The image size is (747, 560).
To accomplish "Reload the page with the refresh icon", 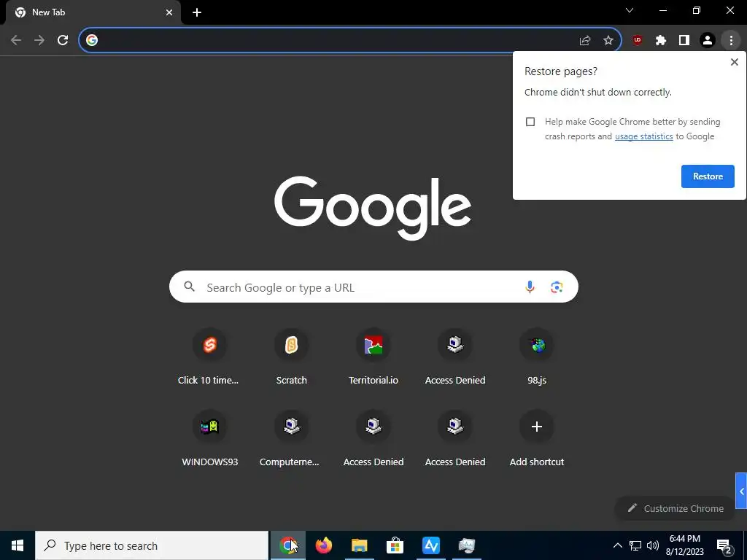I will 63,40.
